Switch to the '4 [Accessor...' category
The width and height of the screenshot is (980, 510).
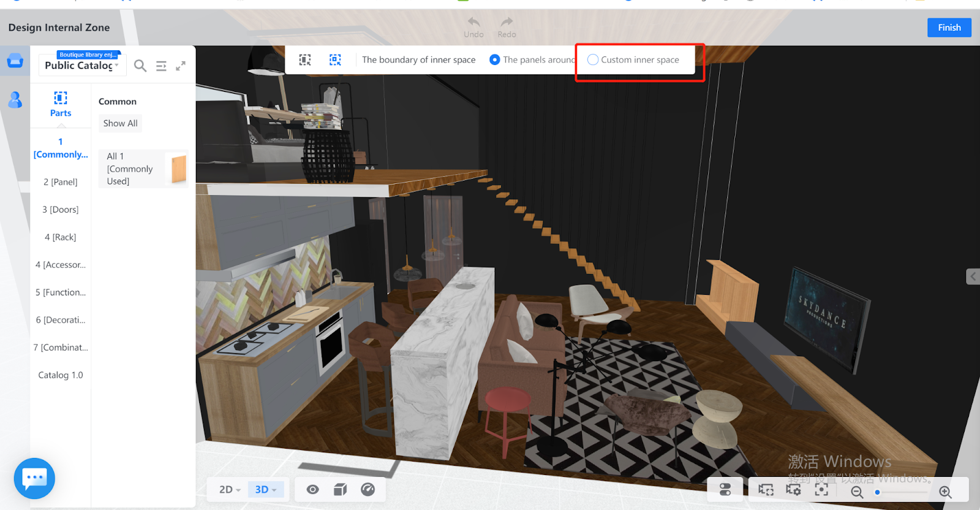pyautogui.click(x=61, y=265)
